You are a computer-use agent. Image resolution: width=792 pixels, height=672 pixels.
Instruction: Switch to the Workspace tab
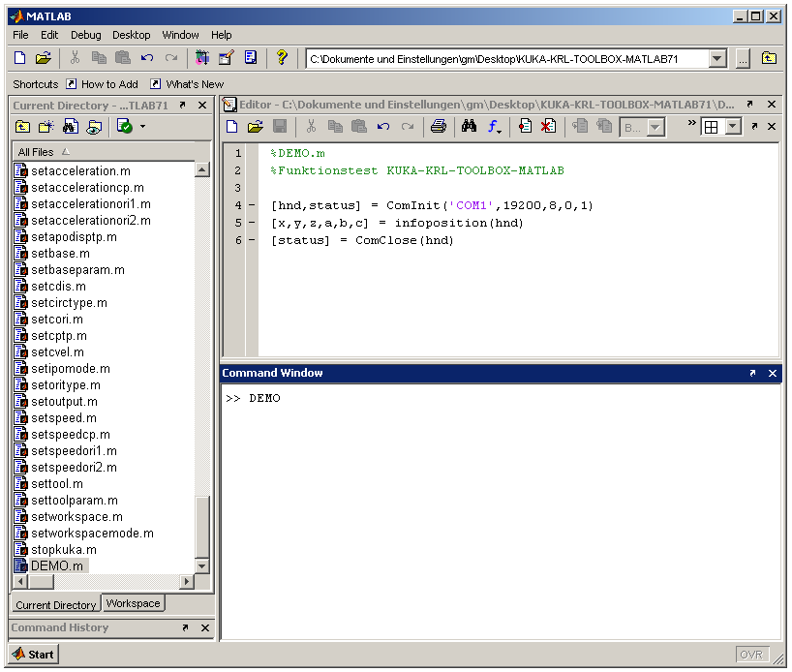point(134,603)
